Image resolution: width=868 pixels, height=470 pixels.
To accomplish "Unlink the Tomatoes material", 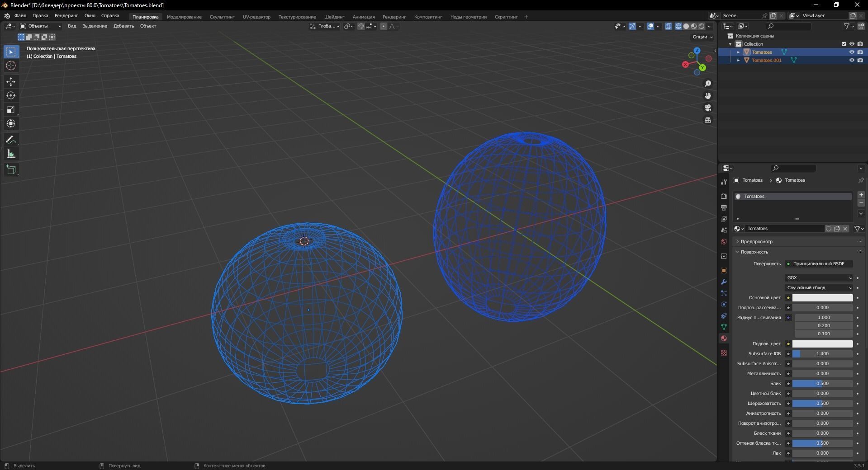I will [x=845, y=229].
